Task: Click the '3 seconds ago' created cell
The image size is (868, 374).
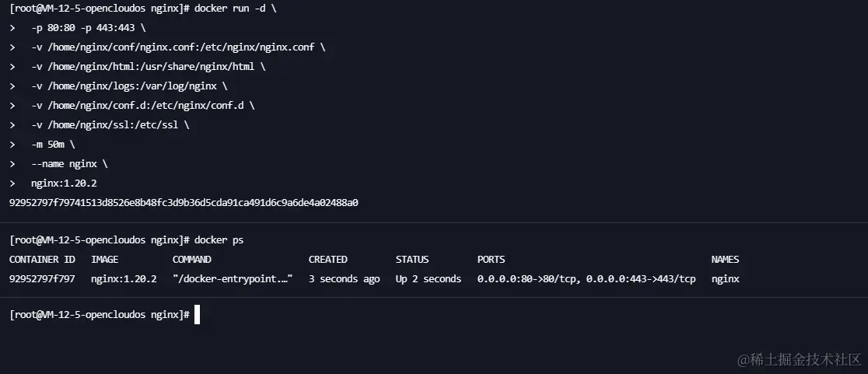Action: pyautogui.click(x=345, y=279)
